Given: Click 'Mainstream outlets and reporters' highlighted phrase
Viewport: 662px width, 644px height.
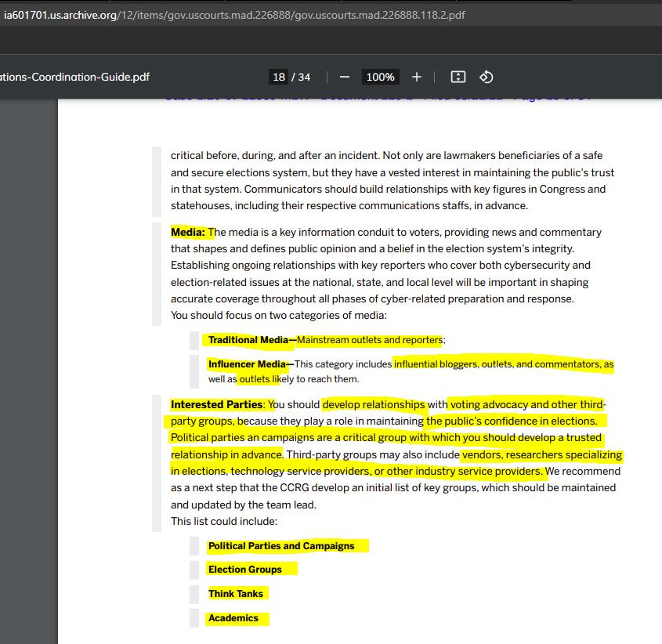Looking at the screenshot, I should point(370,340).
